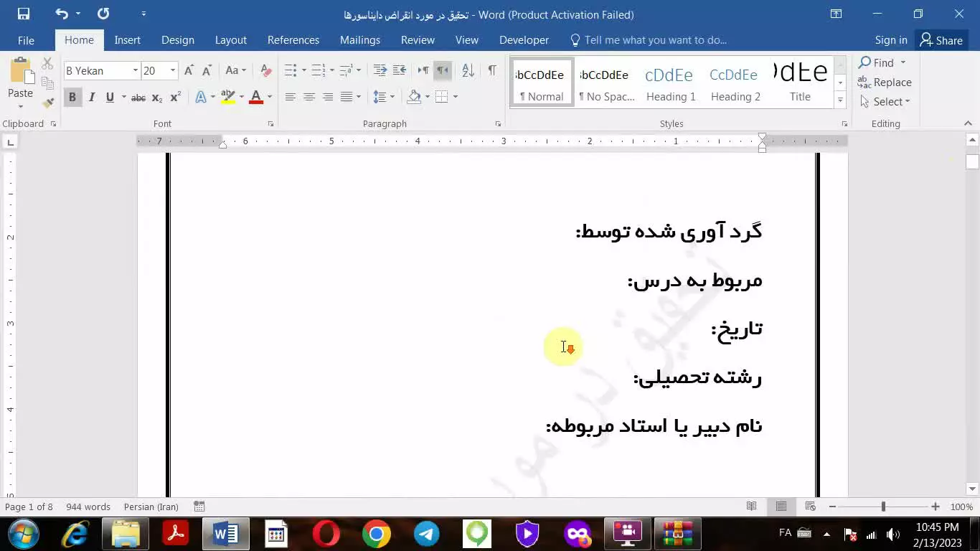
Task: Click the Numbering list icon
Action: [319, 70]
